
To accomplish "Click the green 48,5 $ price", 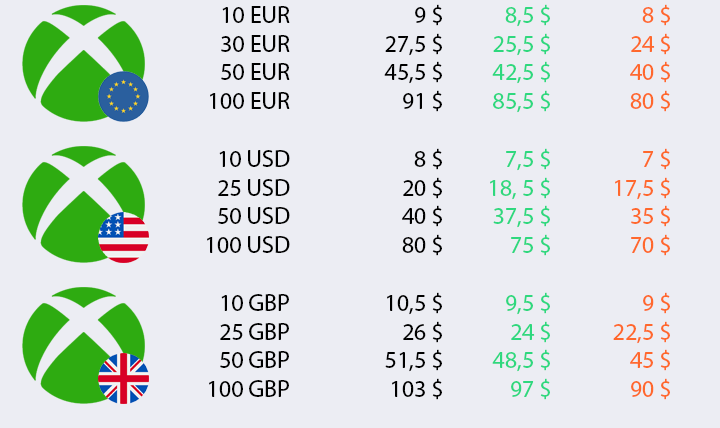I will [x=521, y=360].
